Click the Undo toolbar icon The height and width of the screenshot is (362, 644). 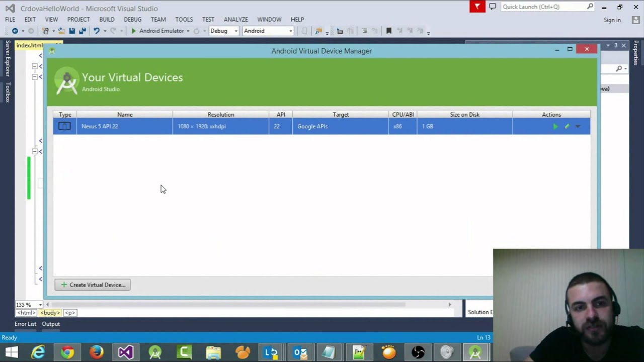[x=96, y=31]
